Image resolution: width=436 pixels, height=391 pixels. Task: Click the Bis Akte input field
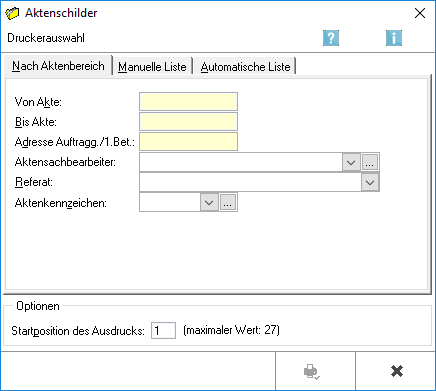(x=188, y=122)
